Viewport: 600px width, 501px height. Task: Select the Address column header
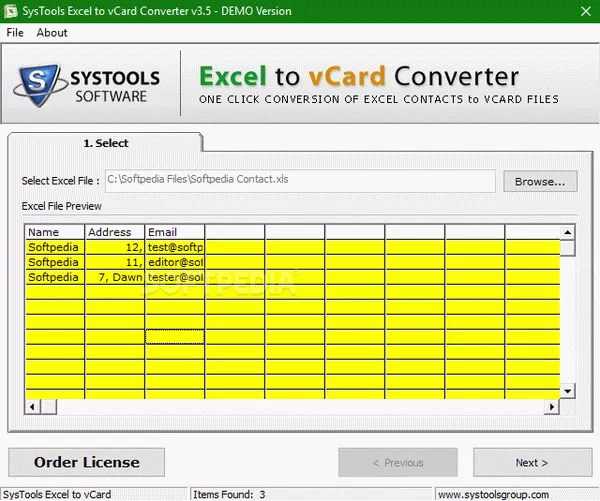click(115, 232)
